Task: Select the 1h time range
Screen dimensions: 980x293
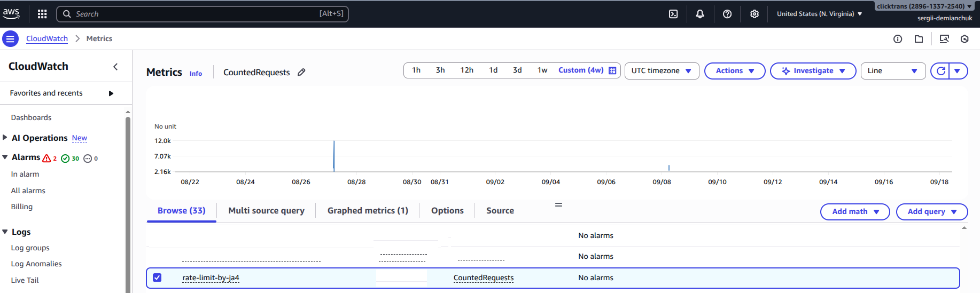Action: [416, 70]
